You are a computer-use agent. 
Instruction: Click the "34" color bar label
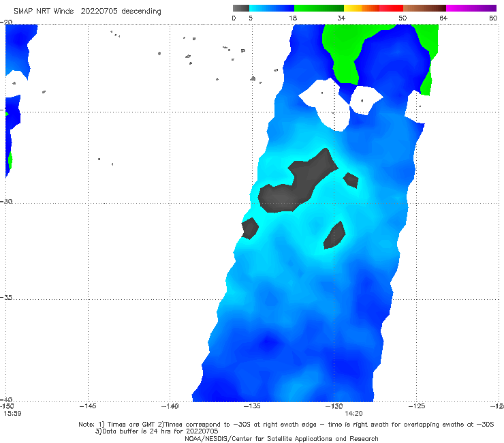pyautogui.click(x=341, y=18)
